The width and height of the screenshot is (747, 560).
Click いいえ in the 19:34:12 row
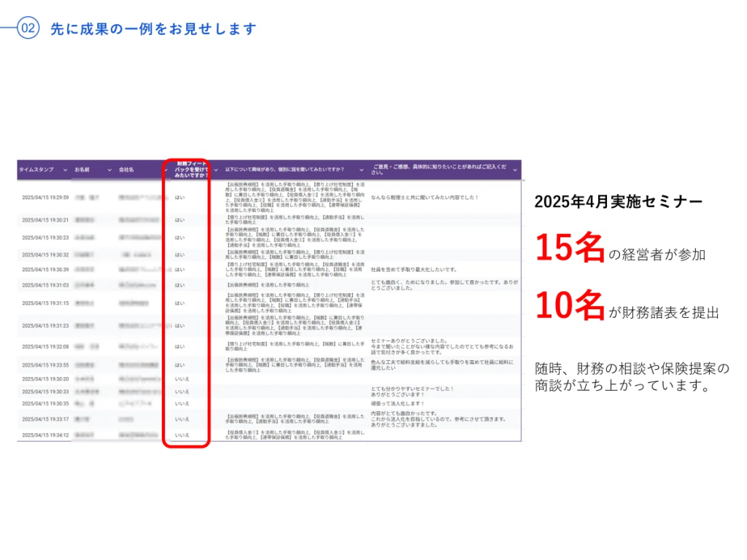(182, 435)
